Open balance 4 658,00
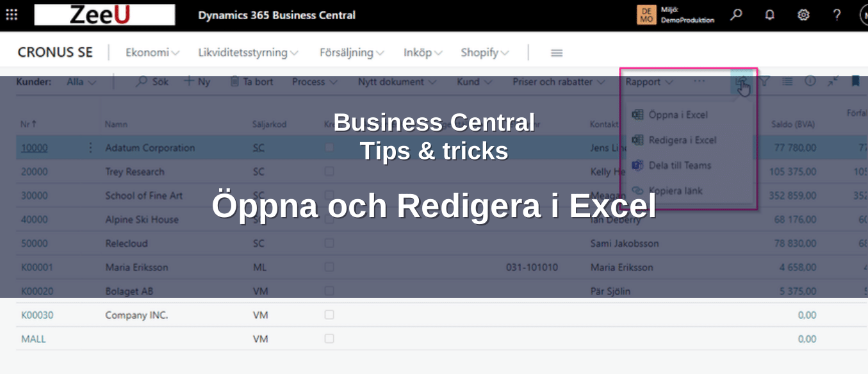The width and height of the screenshot is (868, 374). pyautogui.click(x=798, y=267)
